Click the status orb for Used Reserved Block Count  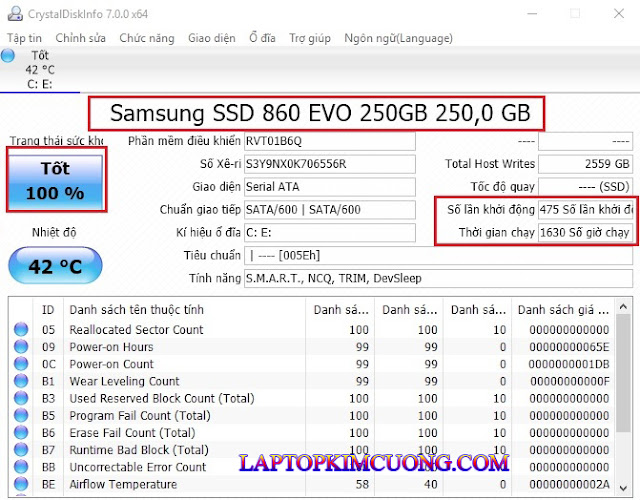pyautogui.click(x=21, y=398)
